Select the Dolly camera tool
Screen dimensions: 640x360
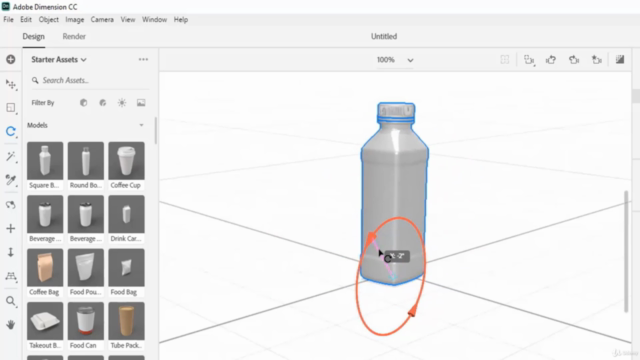coord(11,252)
